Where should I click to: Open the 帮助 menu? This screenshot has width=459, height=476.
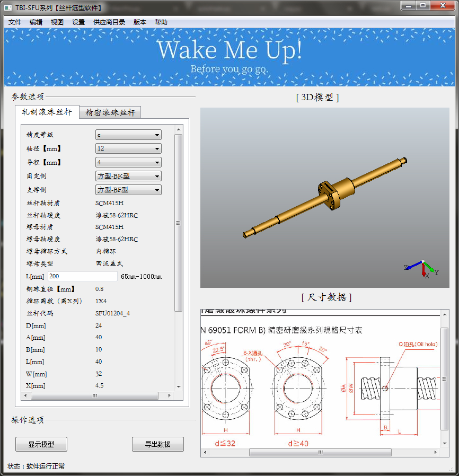click(x=161, y=22)
